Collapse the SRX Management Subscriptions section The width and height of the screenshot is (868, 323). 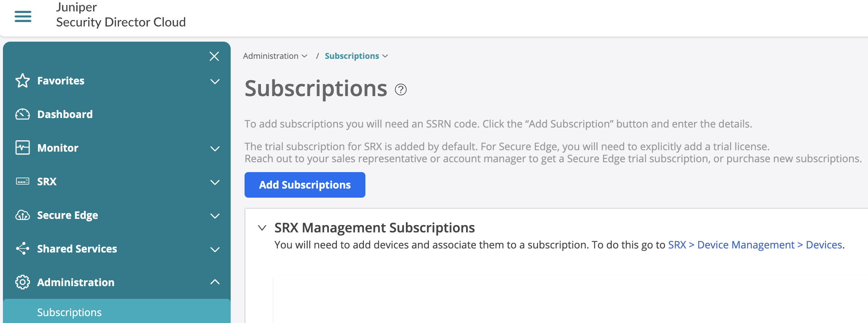point(262,228)
